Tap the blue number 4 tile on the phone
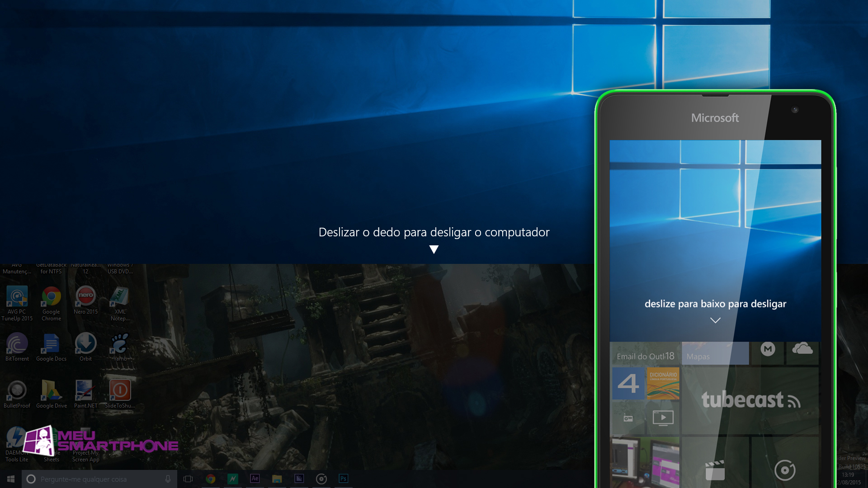 pos(628,384)
